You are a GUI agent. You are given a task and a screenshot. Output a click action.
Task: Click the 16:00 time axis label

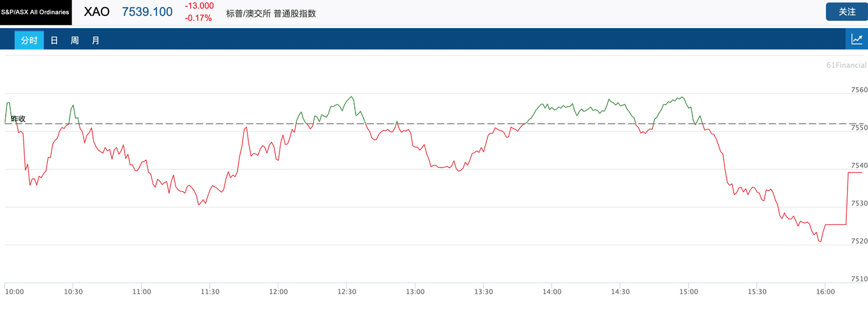tap(825, 291)
